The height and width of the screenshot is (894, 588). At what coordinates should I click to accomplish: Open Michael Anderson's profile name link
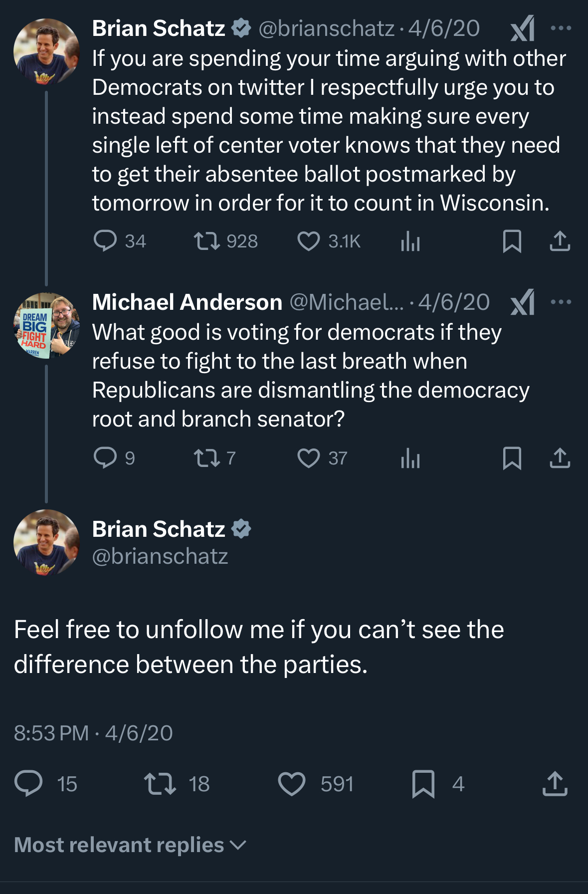pos(187,302)
